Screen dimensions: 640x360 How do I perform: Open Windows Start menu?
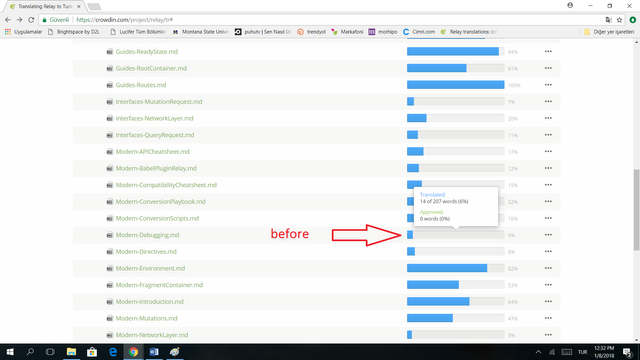click(x=10, y=352)
